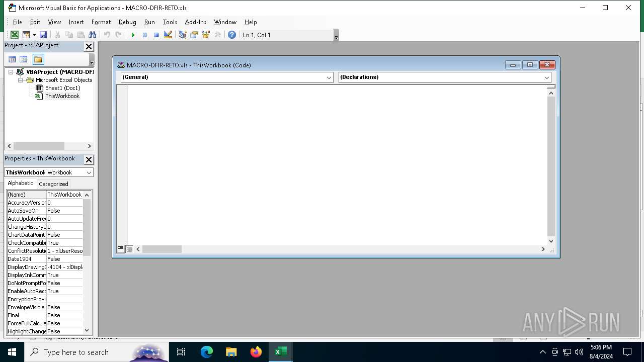Screen dimensions: 644x362
Task: Click the Project panel horizontal scrollbar thumb
Action: point(39,146)
